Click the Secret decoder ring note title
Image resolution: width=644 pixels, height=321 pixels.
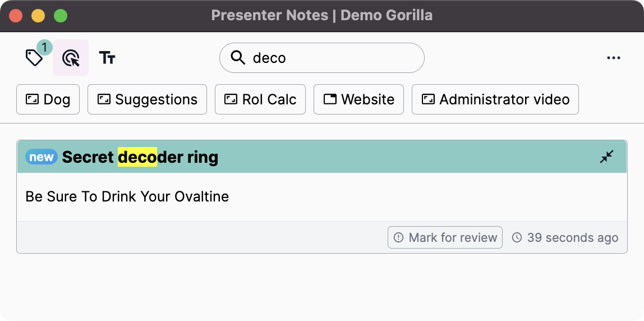[140, 157]
